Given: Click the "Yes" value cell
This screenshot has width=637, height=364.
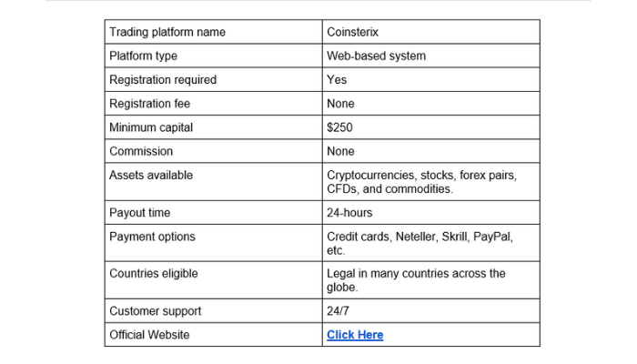Looking at the screenshot, I should tap(337, 80).
